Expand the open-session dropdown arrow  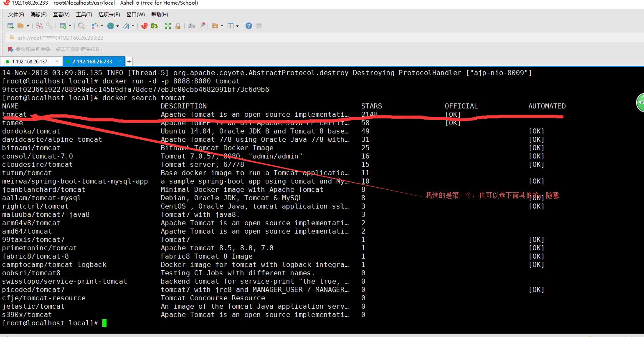[28, 26]
